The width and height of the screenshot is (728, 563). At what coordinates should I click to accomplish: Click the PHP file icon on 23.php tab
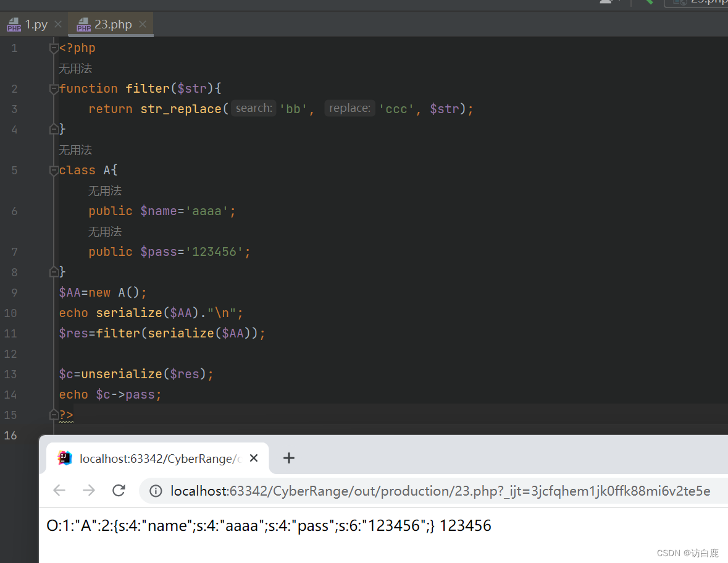pyautogui.click(x=83, y=25)
